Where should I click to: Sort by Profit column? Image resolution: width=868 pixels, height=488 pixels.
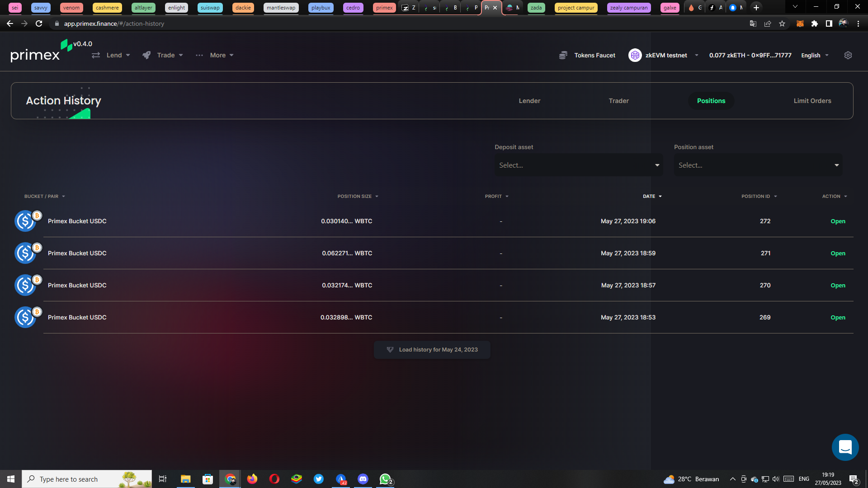click(x=497, y=197)
